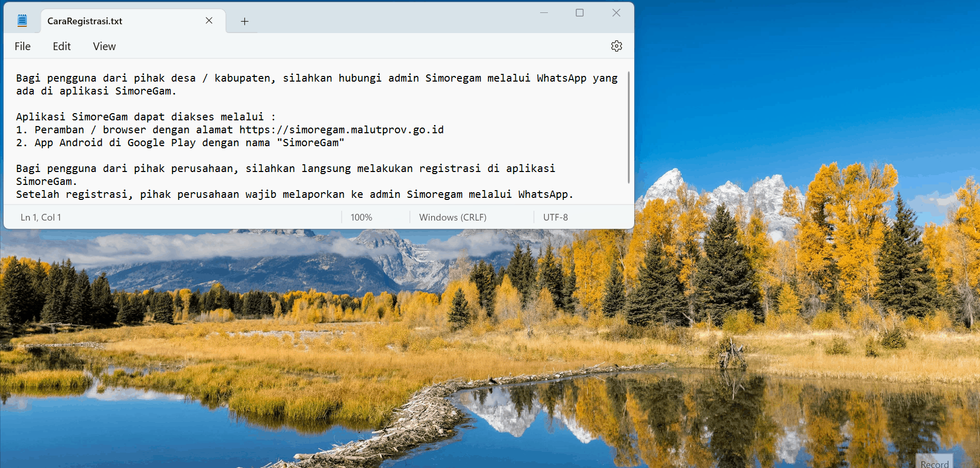The height and width of the screenshot is (468, 980).
Task: Click the line "ada di aplikasi SimoreGam."
Action: coord(96,91)
